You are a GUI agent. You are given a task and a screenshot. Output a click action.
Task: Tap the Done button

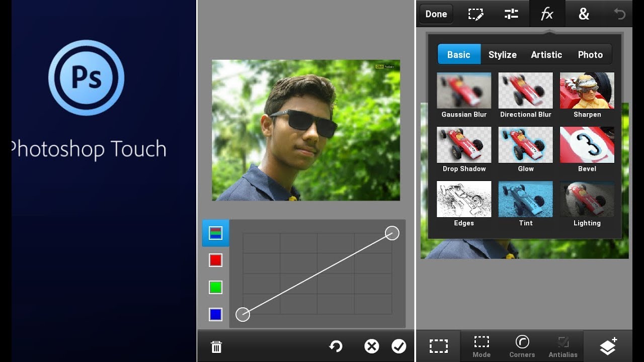(x=436, y=14)
